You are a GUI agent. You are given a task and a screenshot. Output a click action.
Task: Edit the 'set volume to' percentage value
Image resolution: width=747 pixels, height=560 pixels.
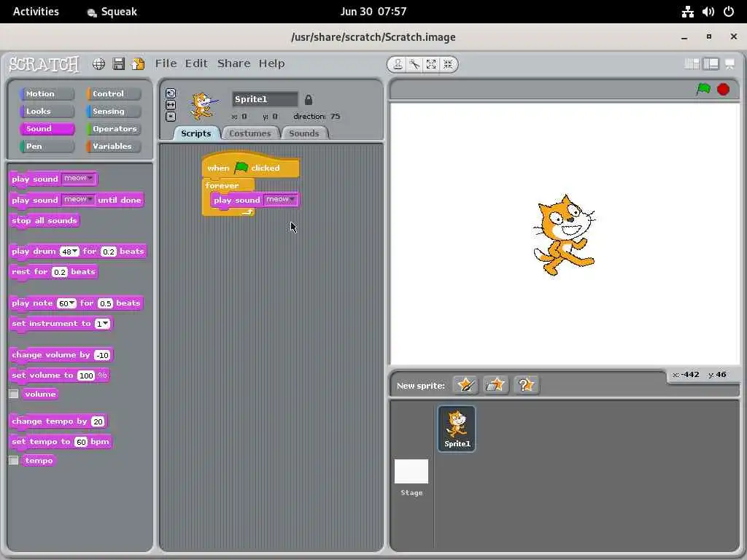86,376
